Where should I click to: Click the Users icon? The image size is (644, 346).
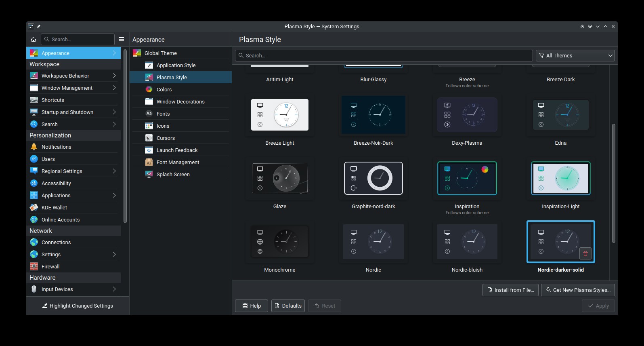click(34, 159)
